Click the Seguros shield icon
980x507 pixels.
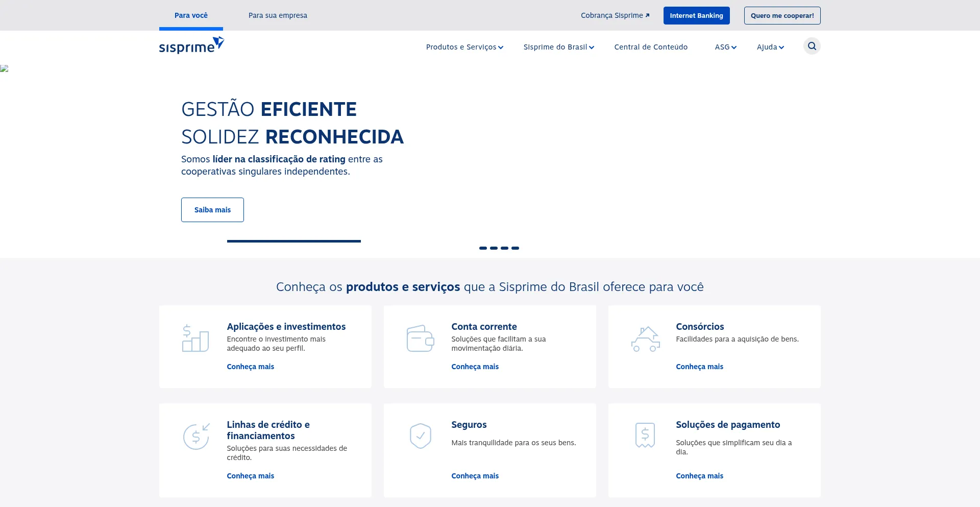pyautogui.click(x=421, y=436)
